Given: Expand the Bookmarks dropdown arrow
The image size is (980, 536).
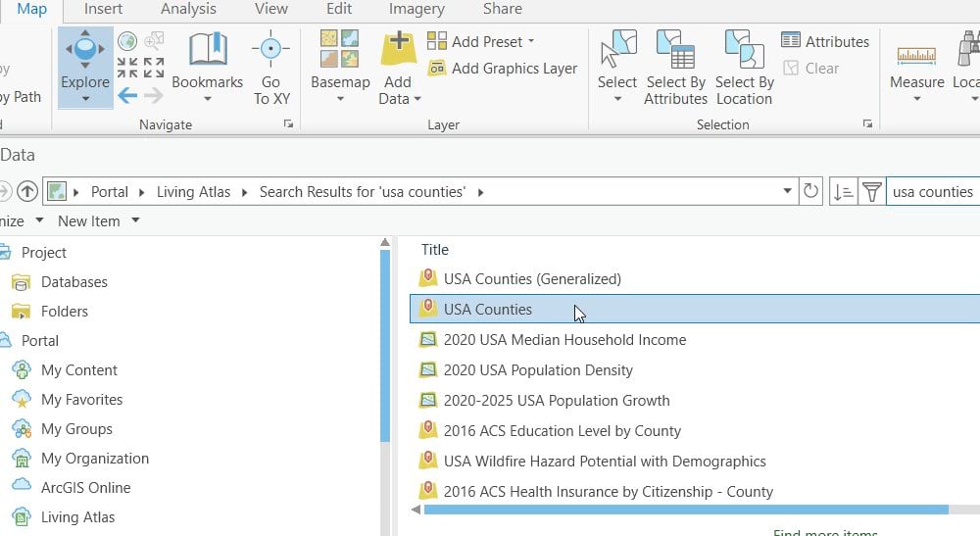Looking at the screenshot, I should pyautogui.click(x=208, y=99).
